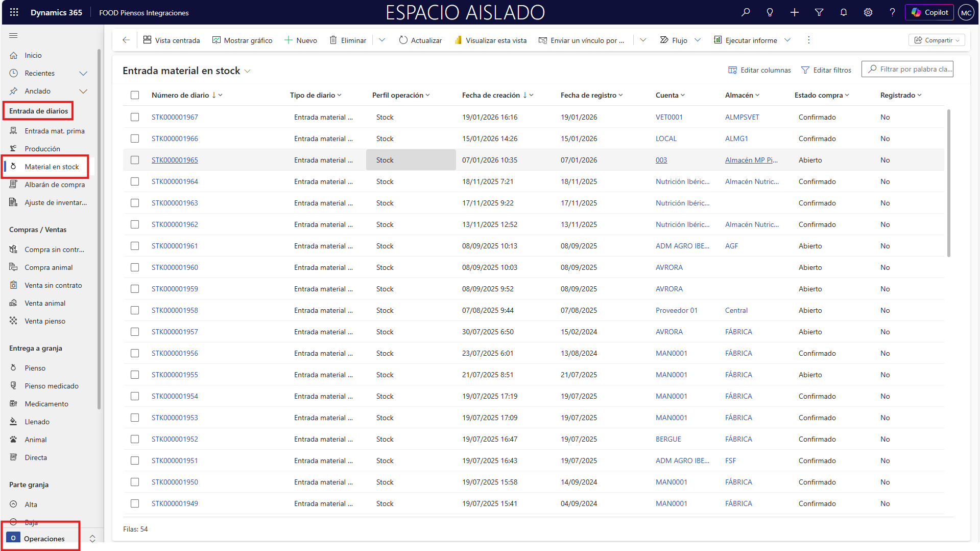Click the back arrow in command bar
980x551 pixels.
coord(126,40)
